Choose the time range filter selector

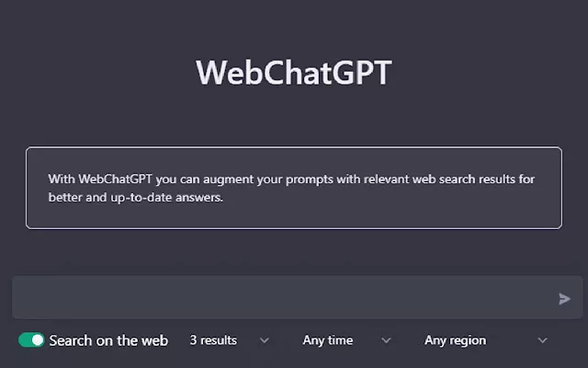click(346, 340)
